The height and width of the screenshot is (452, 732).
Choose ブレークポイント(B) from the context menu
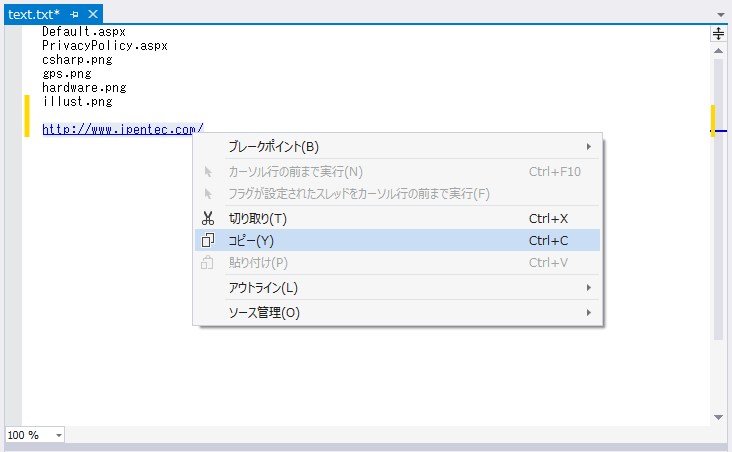(397, 147)
